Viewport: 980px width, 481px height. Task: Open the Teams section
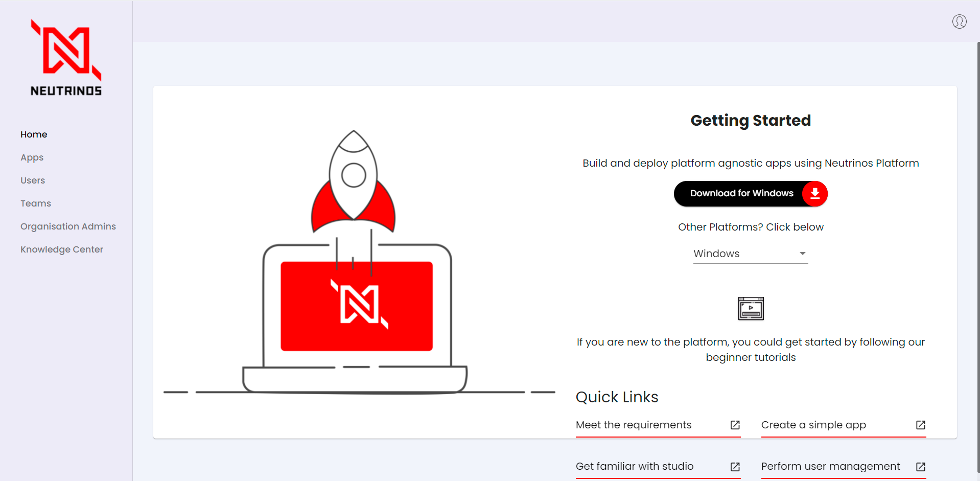tap(36, 203)
